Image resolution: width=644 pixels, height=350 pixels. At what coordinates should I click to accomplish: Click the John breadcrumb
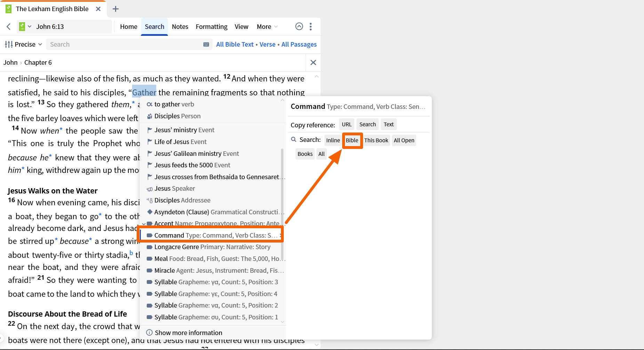point(10,63)
